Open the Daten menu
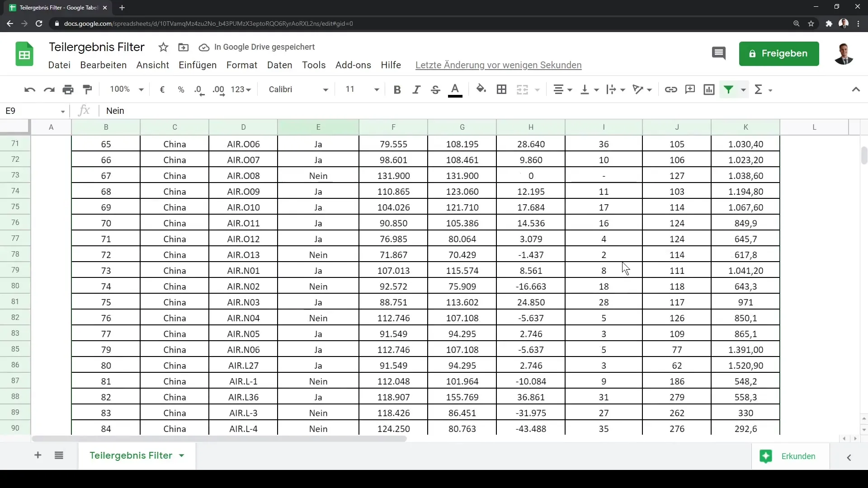 point(280,65)
